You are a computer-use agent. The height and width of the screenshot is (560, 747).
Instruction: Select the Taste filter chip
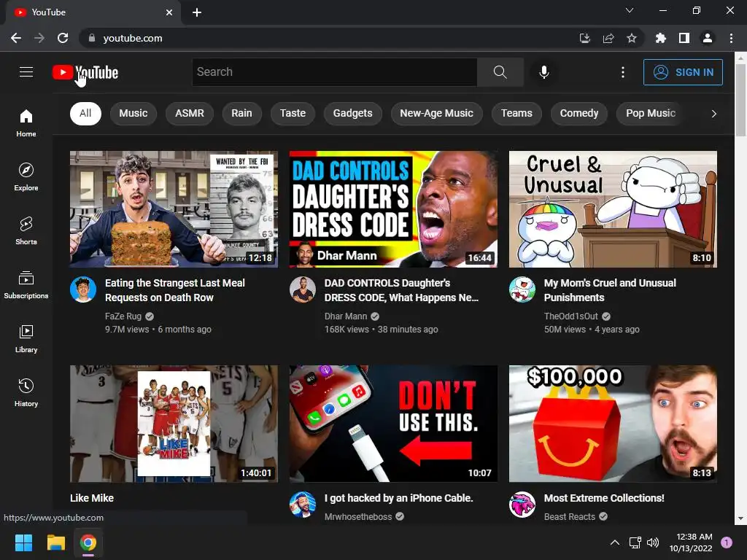[x=293, y=113]
